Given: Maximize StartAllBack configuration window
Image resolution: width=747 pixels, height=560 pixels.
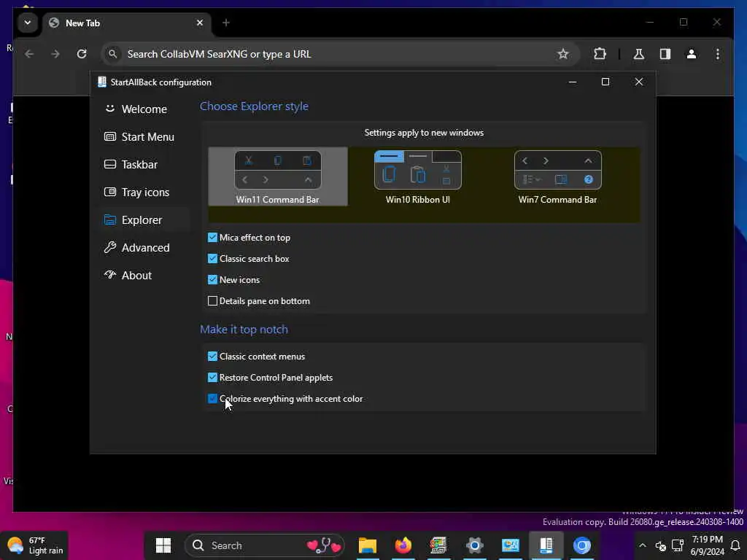Looking at the screenshot, I should [x=605, y=82].
